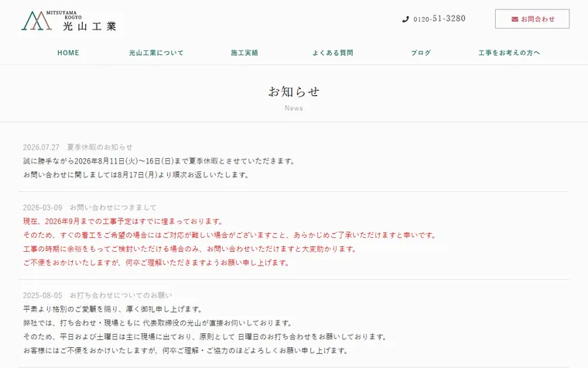
Task: Click the line starting 平素より格別のご愛顧
Action: tap(113, 309)
